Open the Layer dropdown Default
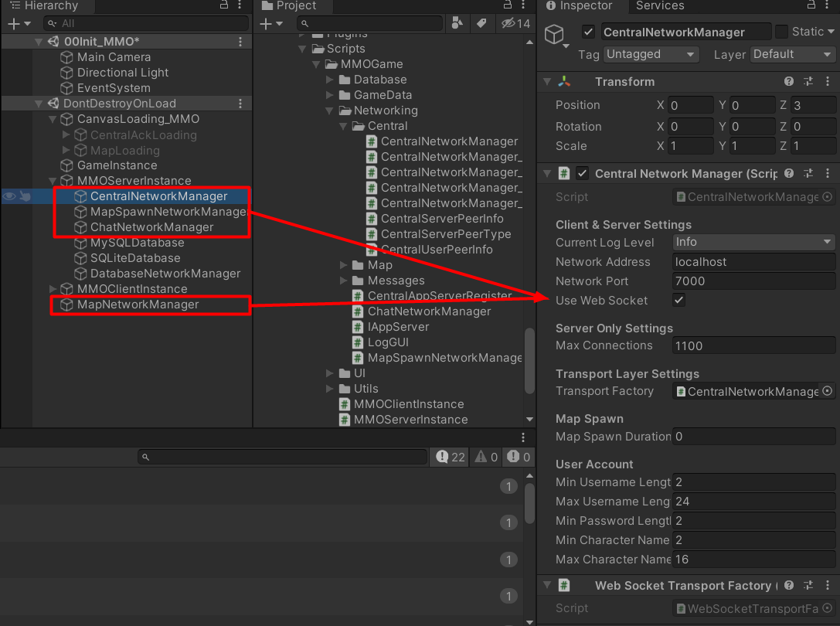 [792, 54]
